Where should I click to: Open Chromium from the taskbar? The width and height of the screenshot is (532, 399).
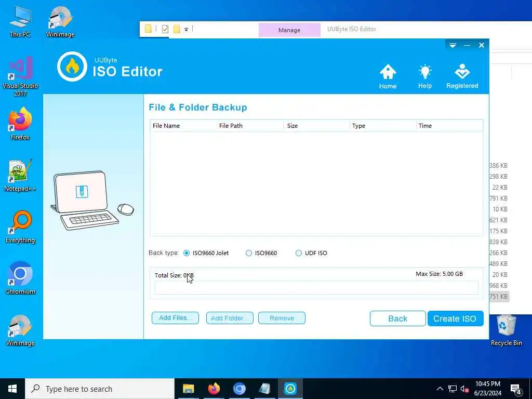click(x=239, y=389)
